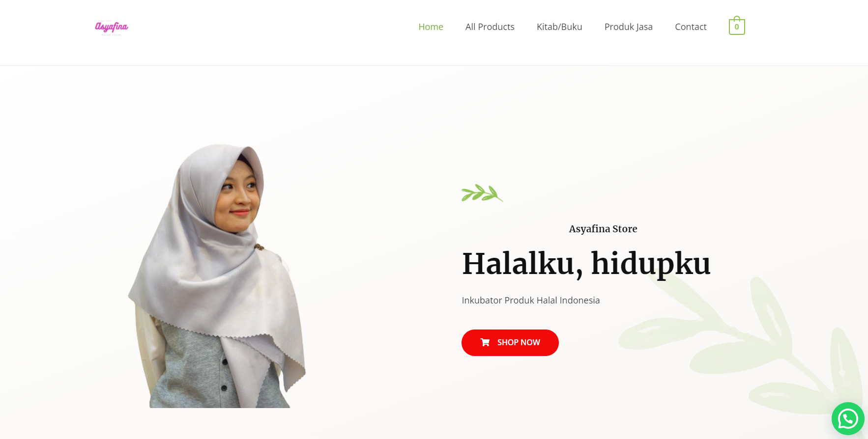Click the cart item count number
This screenshot has height=439, width=868.
[737, 27]
